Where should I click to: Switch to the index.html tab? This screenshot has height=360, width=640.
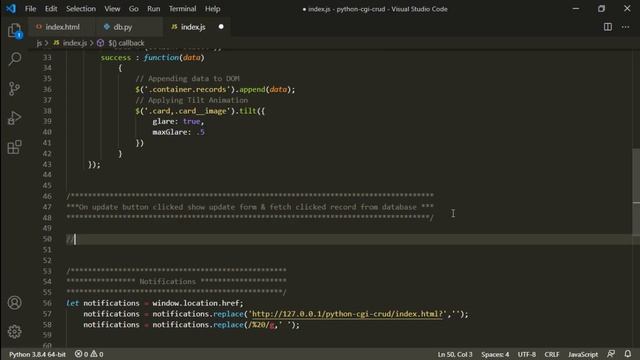pyautogui.click(x=62, y=27)
